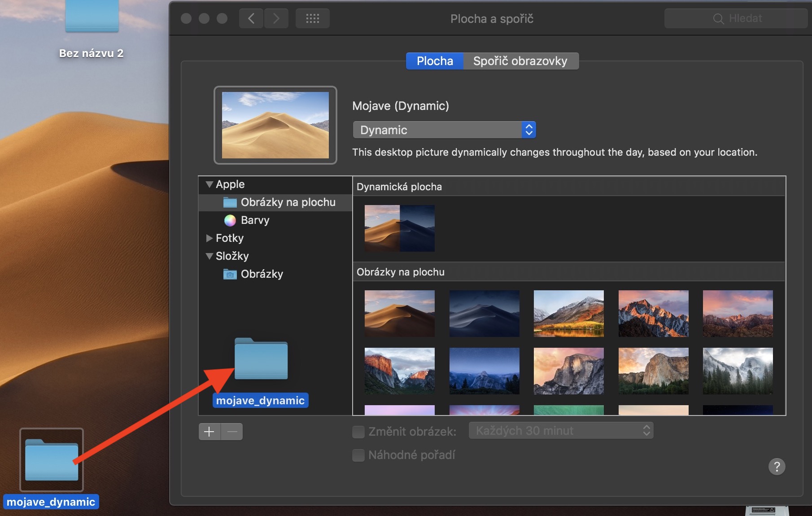Click the minus button to remove folder
812x516 pixels.
(232, 432)
